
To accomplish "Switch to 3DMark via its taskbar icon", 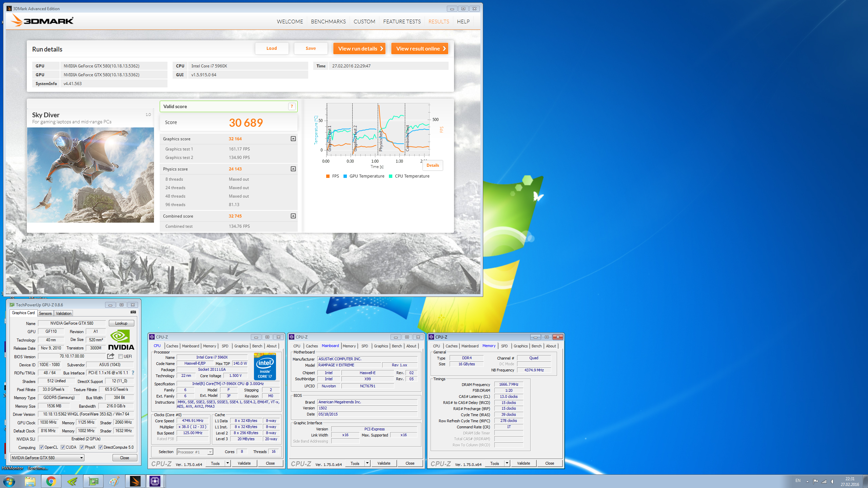I will pos(135,481).
